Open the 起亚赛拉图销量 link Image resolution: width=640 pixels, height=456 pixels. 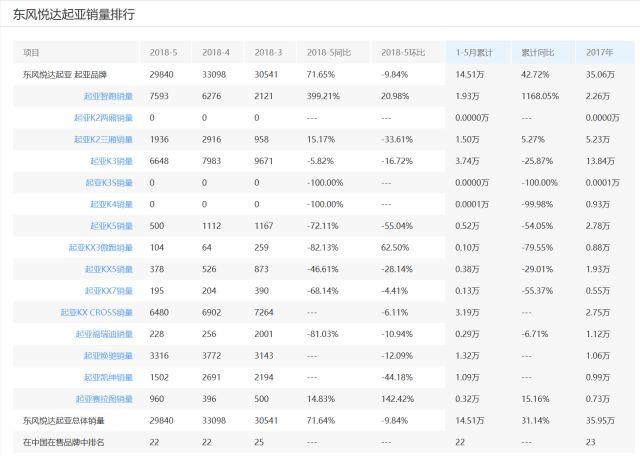pyautogui.click(x=104, y=399)
